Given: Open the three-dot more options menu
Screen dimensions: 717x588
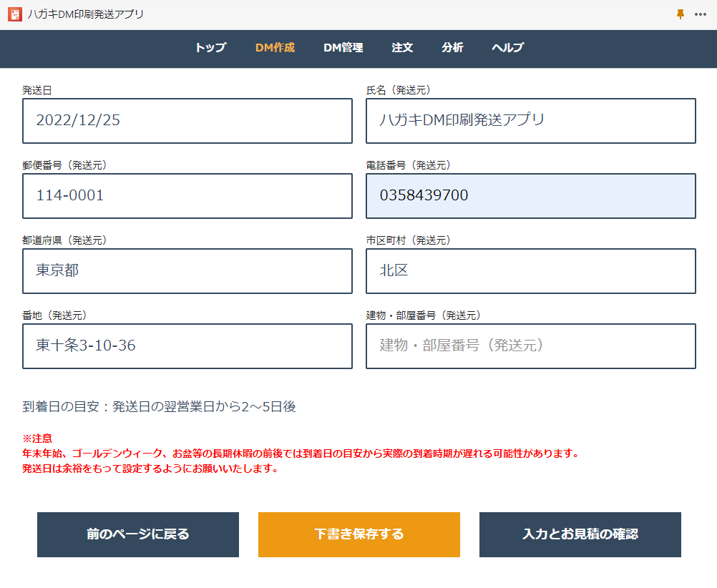Looking at the screenshot, I should tap(701, 14).
